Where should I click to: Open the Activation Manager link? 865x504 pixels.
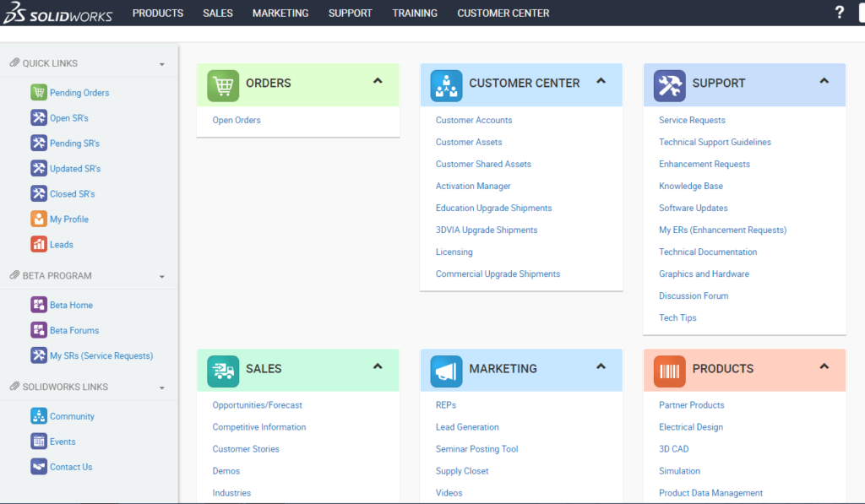[473, 187]
